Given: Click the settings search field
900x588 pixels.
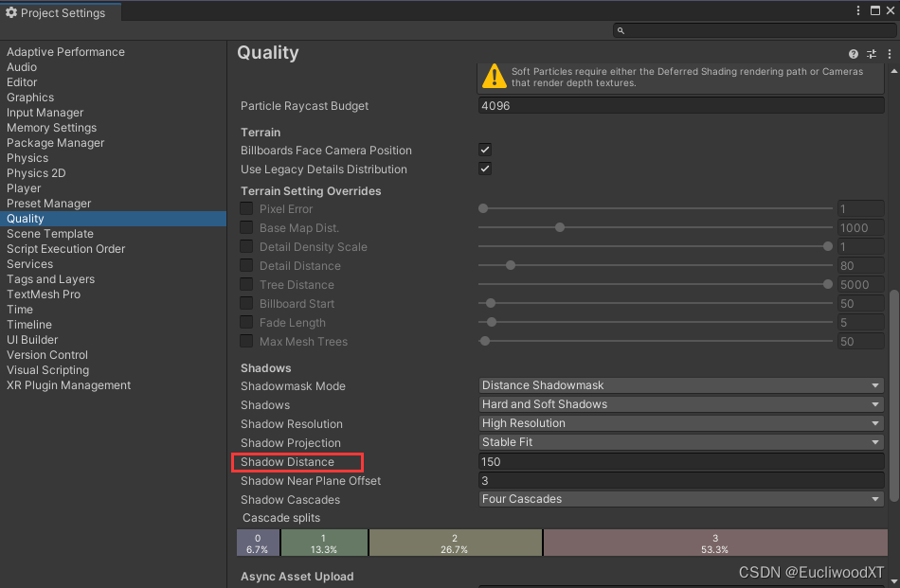Looking at the screenshot, I should 754,30.
